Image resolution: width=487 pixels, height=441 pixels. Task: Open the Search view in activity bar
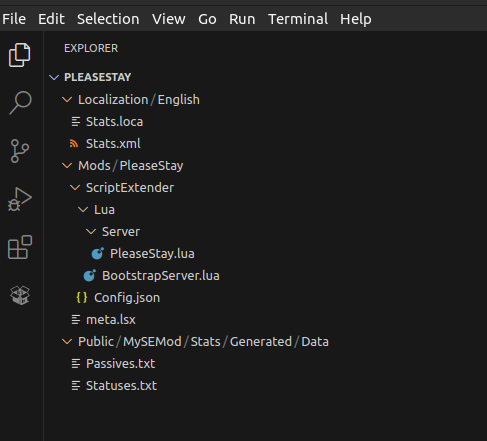click(20, 102)
